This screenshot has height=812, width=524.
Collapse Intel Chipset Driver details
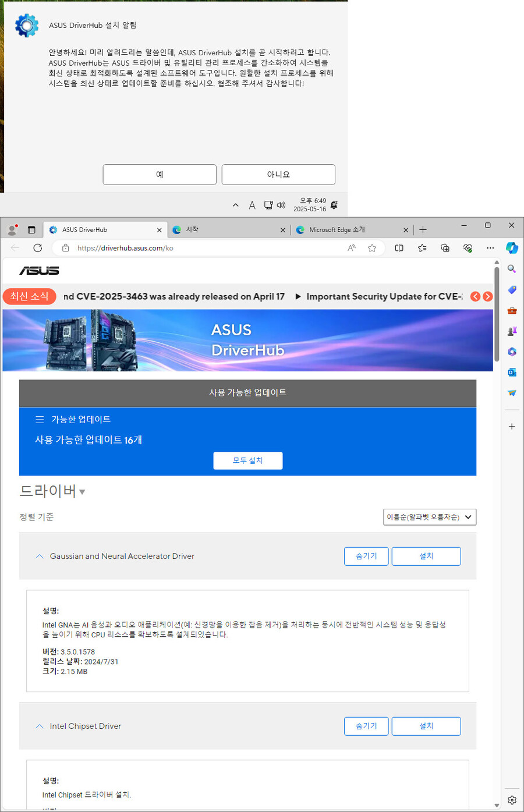pos(40,726)
